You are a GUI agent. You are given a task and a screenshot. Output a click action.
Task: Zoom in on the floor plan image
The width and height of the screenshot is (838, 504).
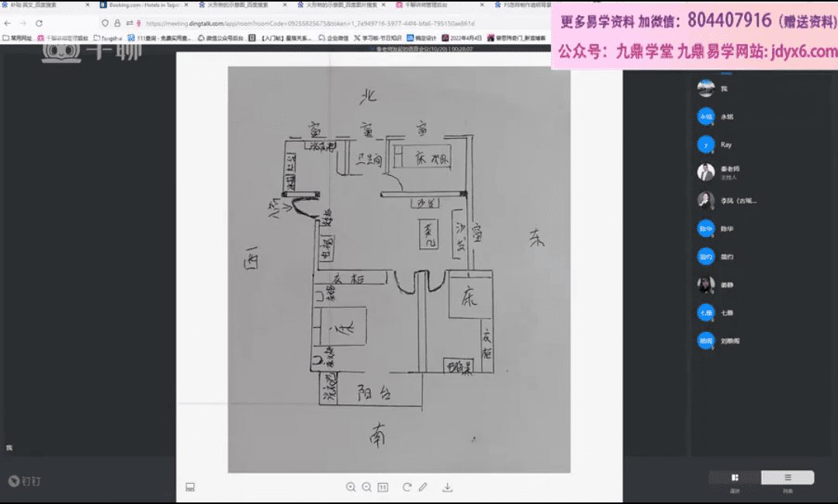pyautogui.click(x=351, y=487)
